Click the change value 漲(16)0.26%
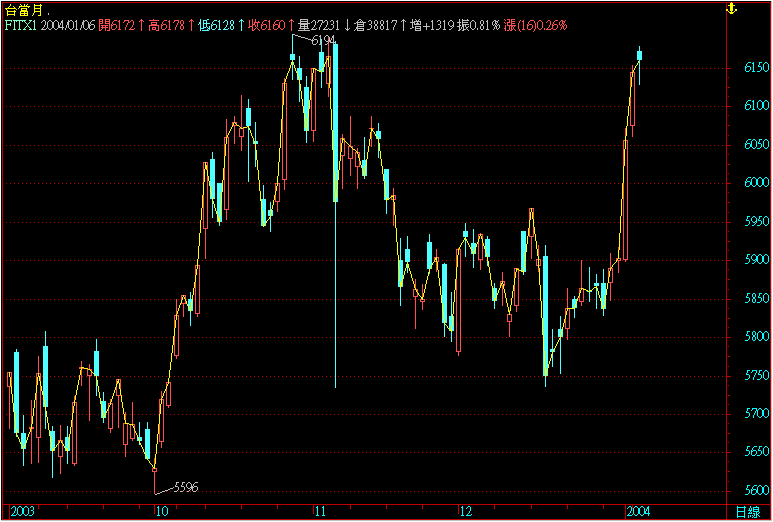Image resolution: width=773 pixels, height=522 pixels. [x=535, y=25]
